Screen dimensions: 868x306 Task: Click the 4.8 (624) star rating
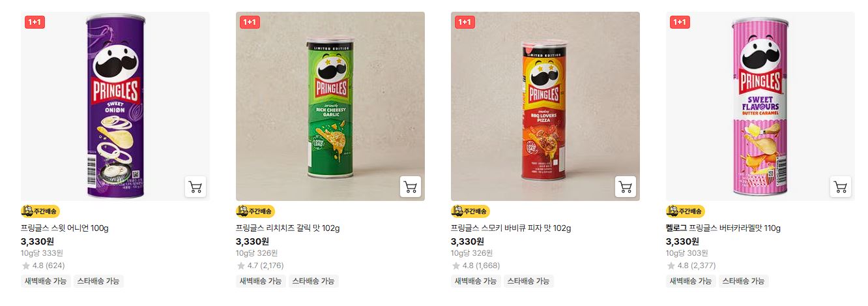[43, 266]
